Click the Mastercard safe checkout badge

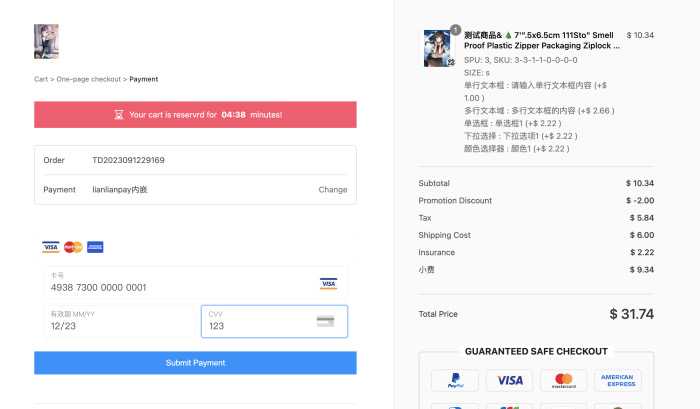point(564,381)
